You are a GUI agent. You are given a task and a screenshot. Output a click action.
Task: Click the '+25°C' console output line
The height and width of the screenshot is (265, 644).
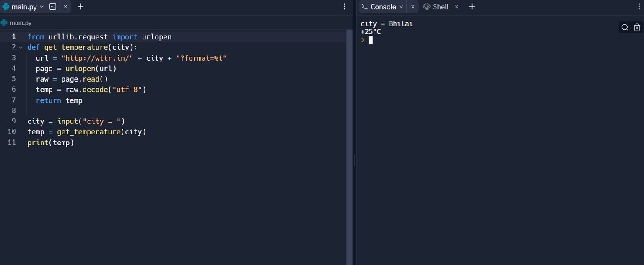pyautogui.click(x=371, y=32)
